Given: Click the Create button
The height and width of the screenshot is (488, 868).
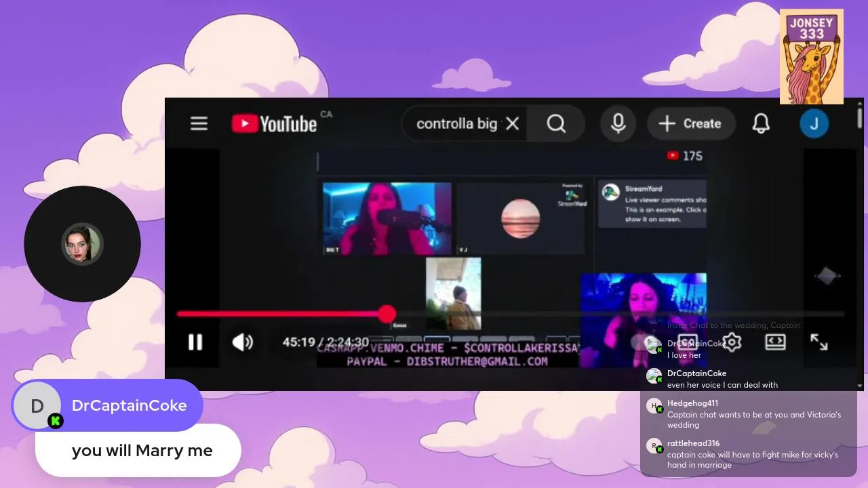Looking at the screenshot, I should click(691, 123).
